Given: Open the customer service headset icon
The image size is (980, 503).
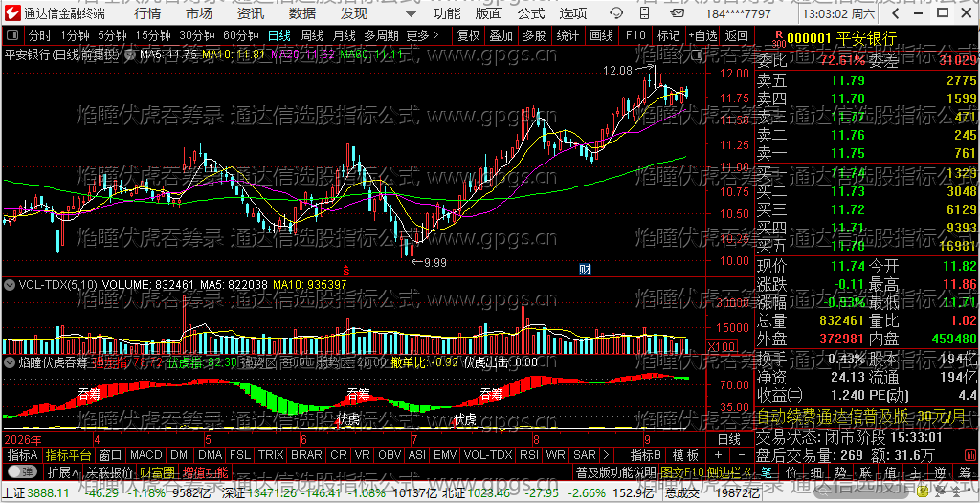Looking at the screenshot, I should click(x=615, y=13).
